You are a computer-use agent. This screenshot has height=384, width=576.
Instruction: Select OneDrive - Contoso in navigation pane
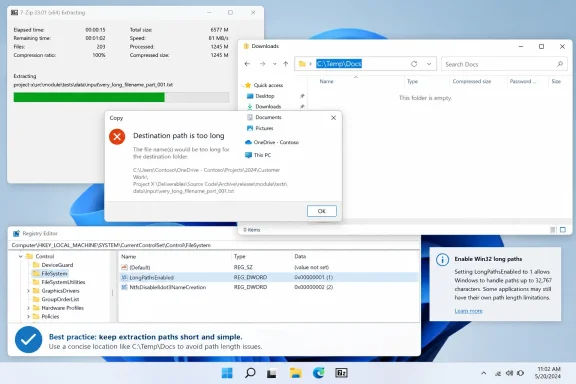point(276,142)
